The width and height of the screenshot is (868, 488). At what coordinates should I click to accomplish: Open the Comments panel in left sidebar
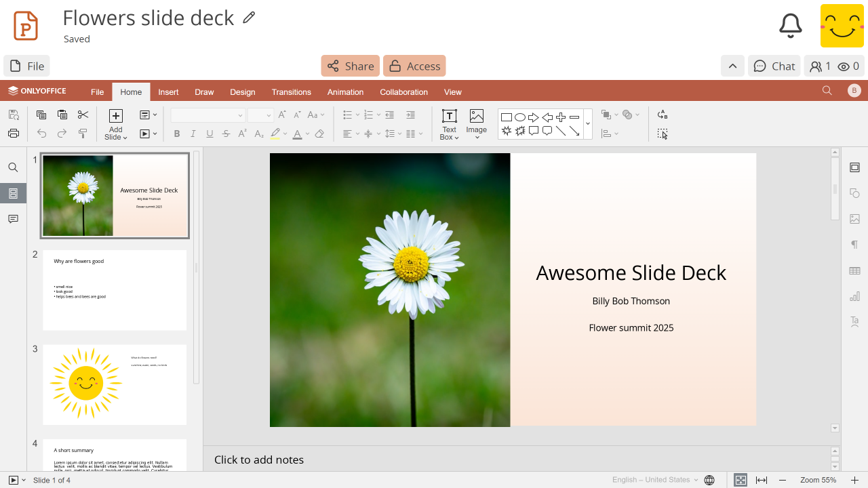click(13, 219)
